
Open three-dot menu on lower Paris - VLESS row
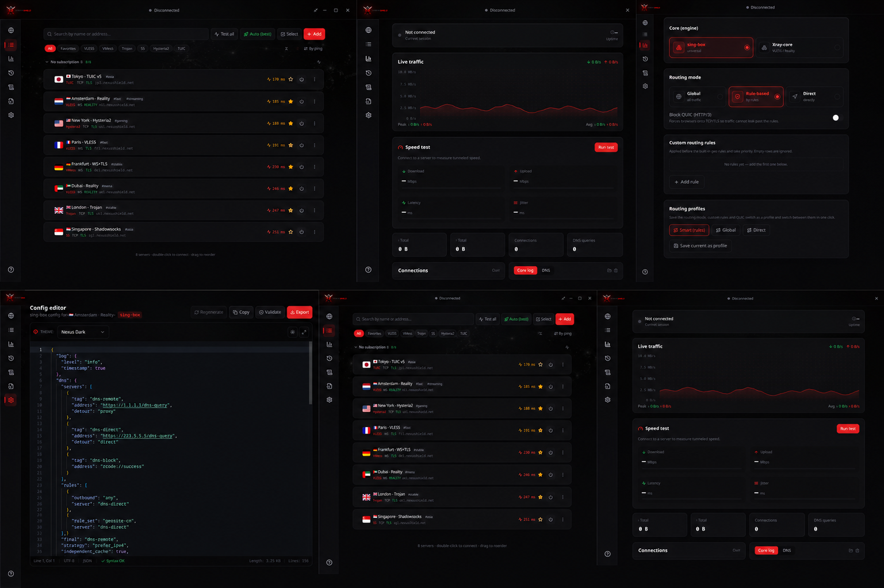tap(562, 431)
